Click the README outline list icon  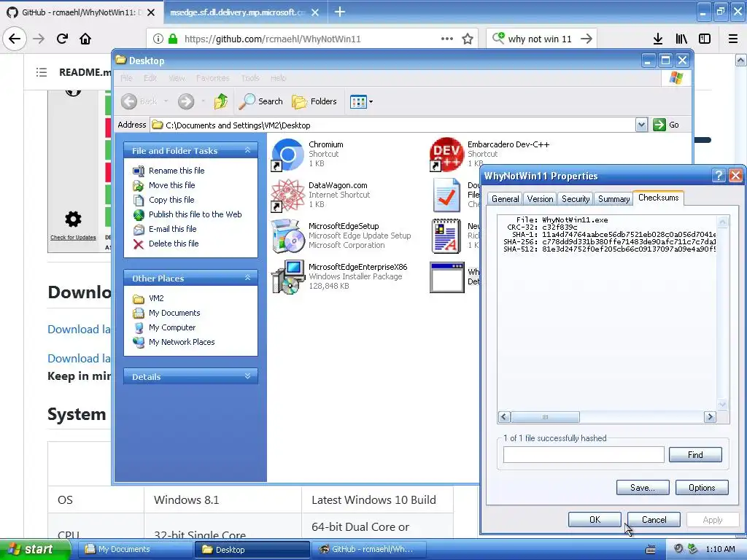(x=42, y=72)
